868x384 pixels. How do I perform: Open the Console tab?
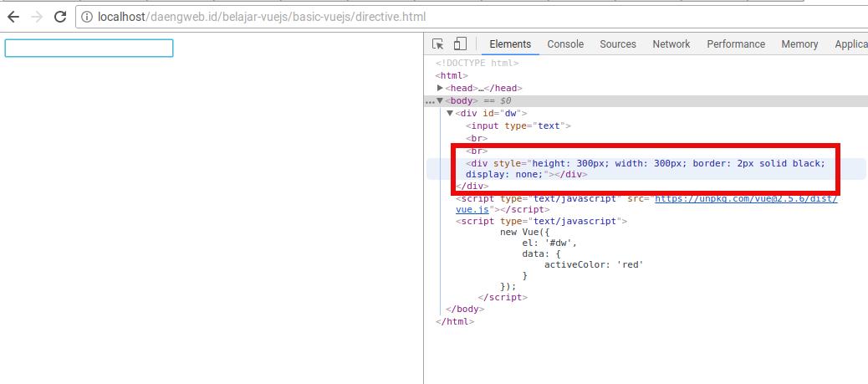[x=565, y=44]
